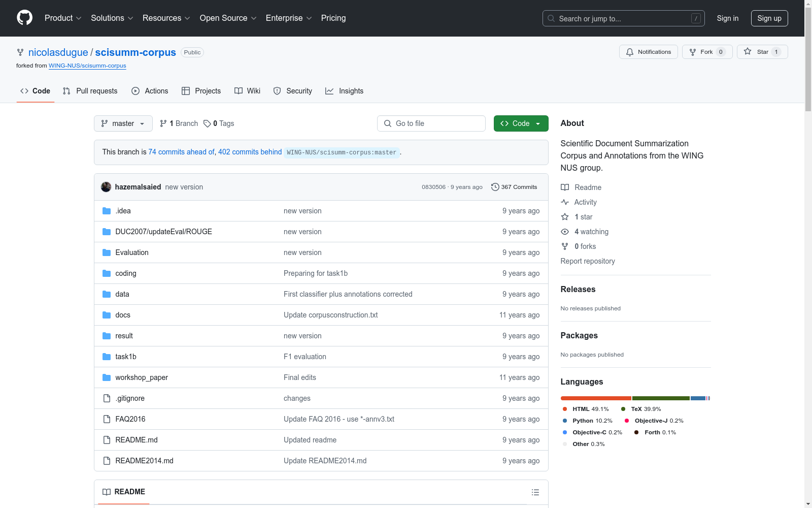The image size is (812, 508).
Task: Open the green Code dropdown button
Action: point(521,123)
